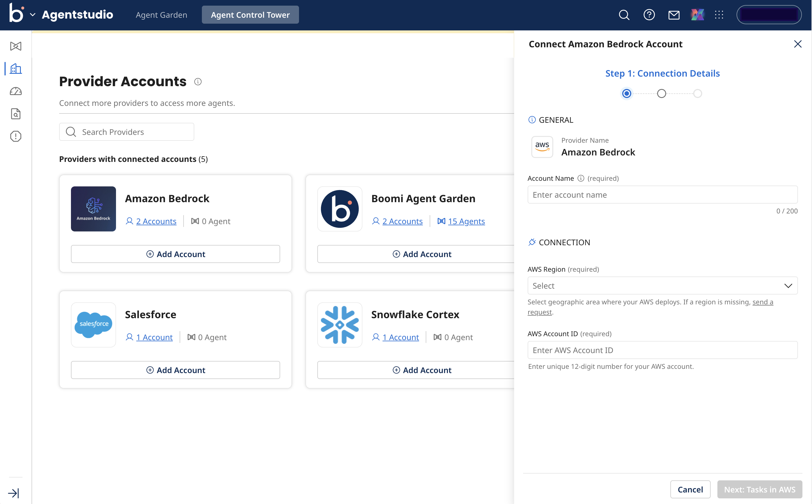Open Boomi Agent Garden 15 Agents link
The image size is (812, 504).
(466, 221)
